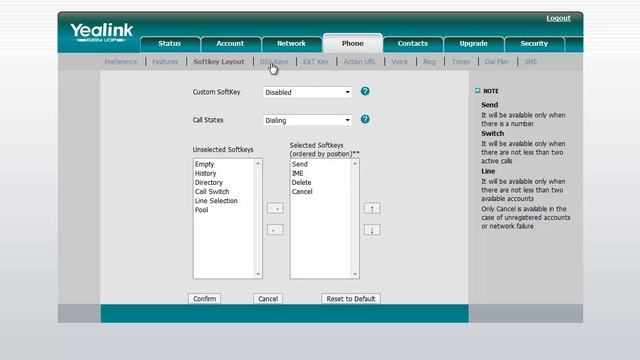Select Line Selection in Unselected Softkeys
The height and width of the screenshot is (360, 640).
[216, 201]
